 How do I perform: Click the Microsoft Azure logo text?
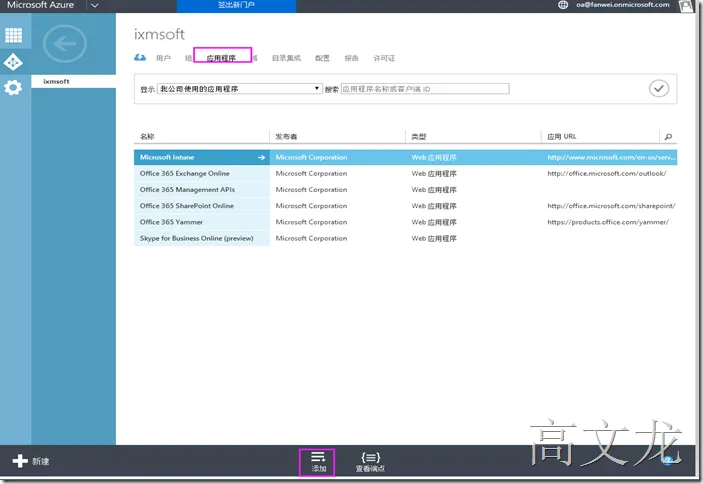pyautogui.click(x=40, y=5)
